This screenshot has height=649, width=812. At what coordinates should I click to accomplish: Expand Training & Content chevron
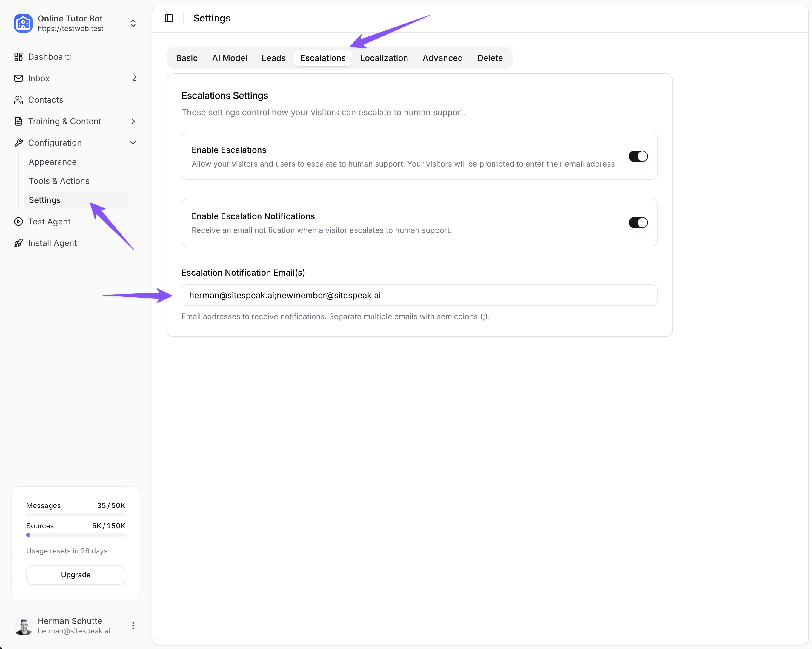pyautogui.click(x=133, y=121)
